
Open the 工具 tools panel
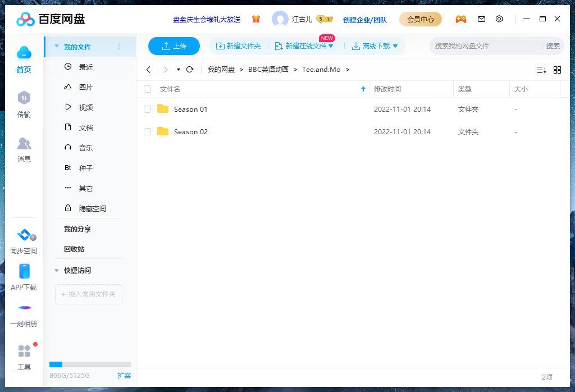[24, 358]
